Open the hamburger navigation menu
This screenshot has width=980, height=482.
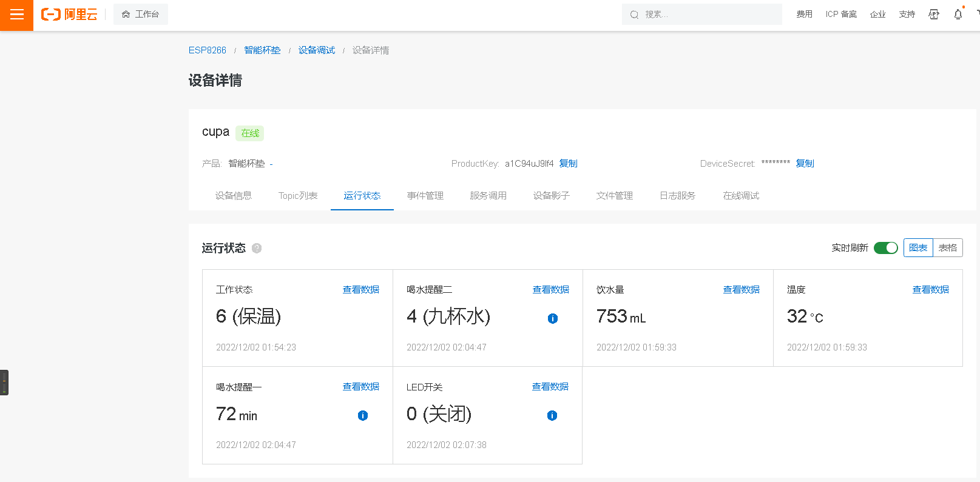pyautogui.click(x=16, y=15)
